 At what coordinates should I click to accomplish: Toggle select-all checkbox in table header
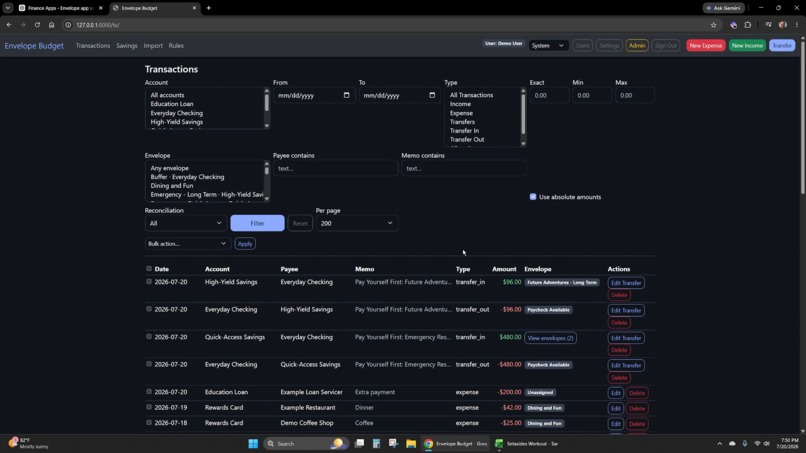click(x=149, y=268)
